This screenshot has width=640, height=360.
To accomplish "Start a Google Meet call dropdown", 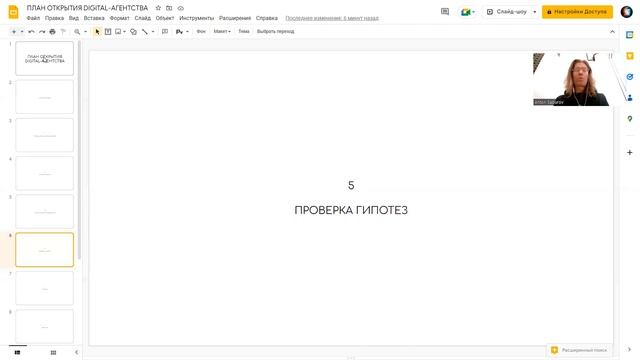I will 468,12.
